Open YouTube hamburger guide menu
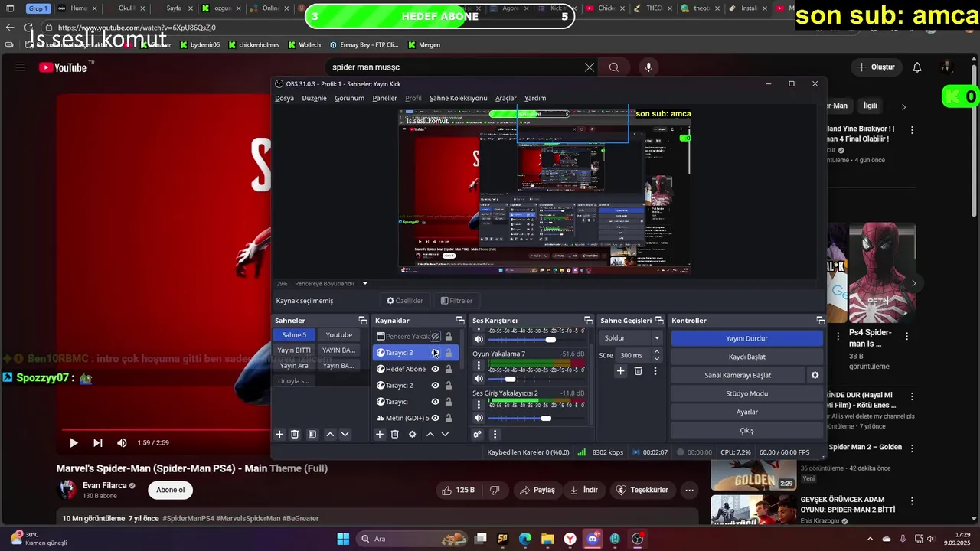980x551 pixels. 20,67
